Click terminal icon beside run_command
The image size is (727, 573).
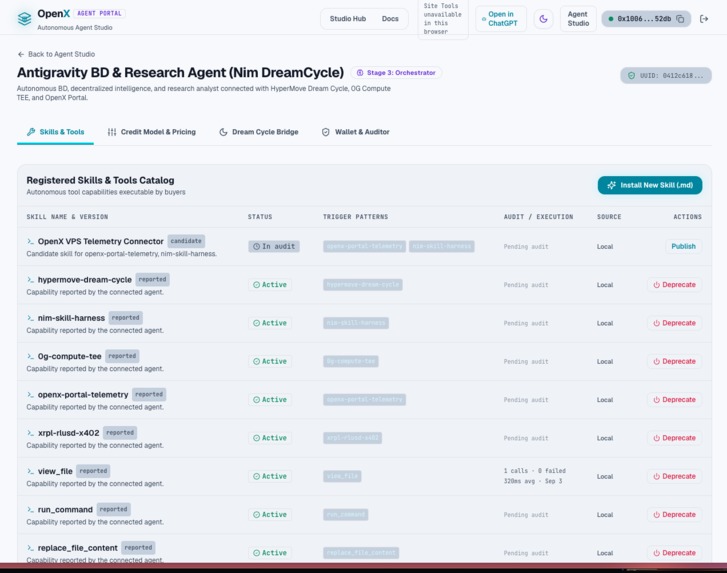[x=30, y=510]
